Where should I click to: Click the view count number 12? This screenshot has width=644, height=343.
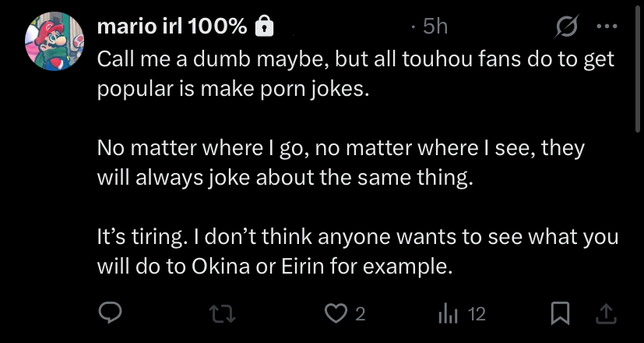(477, 314)
